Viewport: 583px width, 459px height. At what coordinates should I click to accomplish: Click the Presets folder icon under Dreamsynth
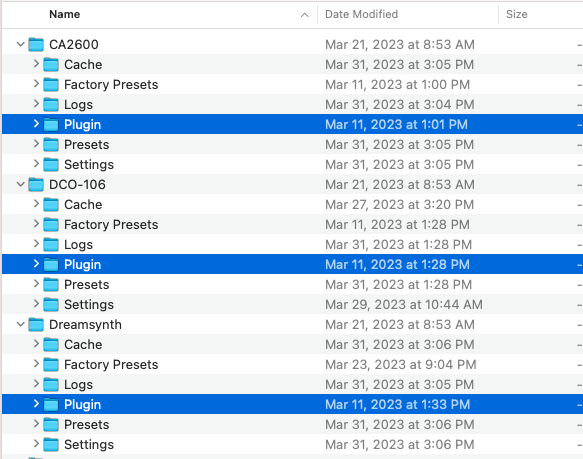pyautogui.click(x=51, y=425)
